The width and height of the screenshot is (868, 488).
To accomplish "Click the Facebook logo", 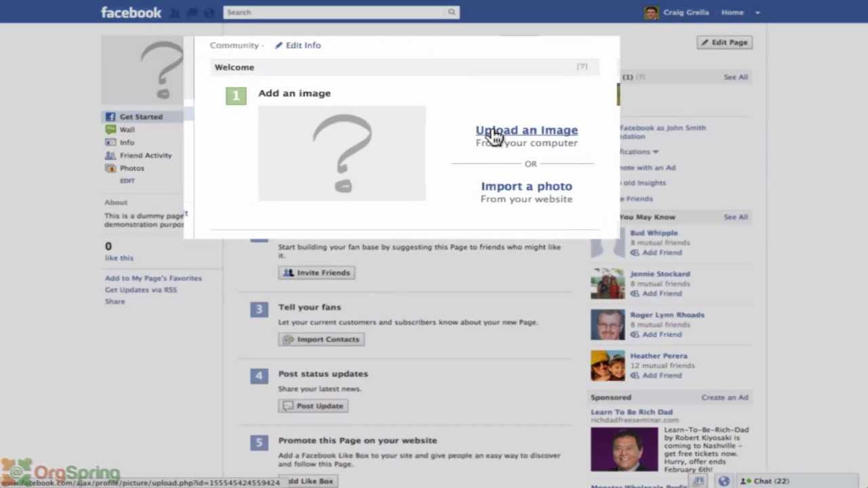I will tap(131, 12).
